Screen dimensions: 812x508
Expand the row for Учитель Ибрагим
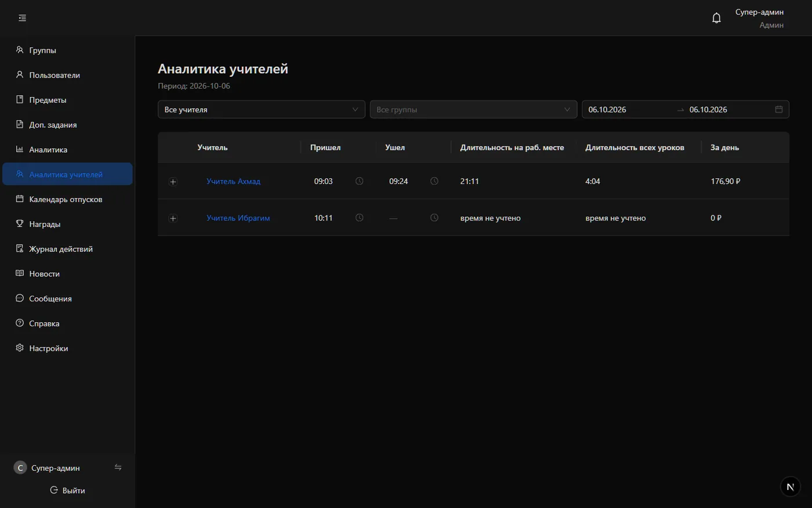[173, 218]
